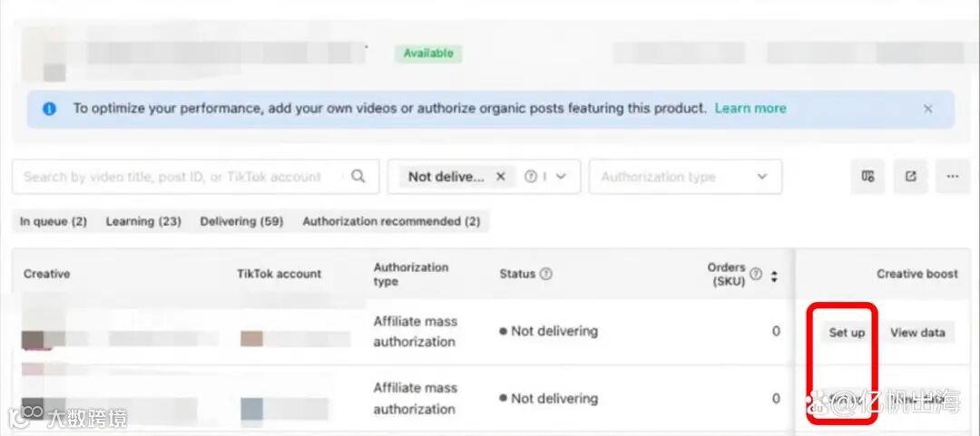The height and width of the screenshot is (436, 980).
Task: Select Authorization recommended (2) tab
Action: coord(391,221)
